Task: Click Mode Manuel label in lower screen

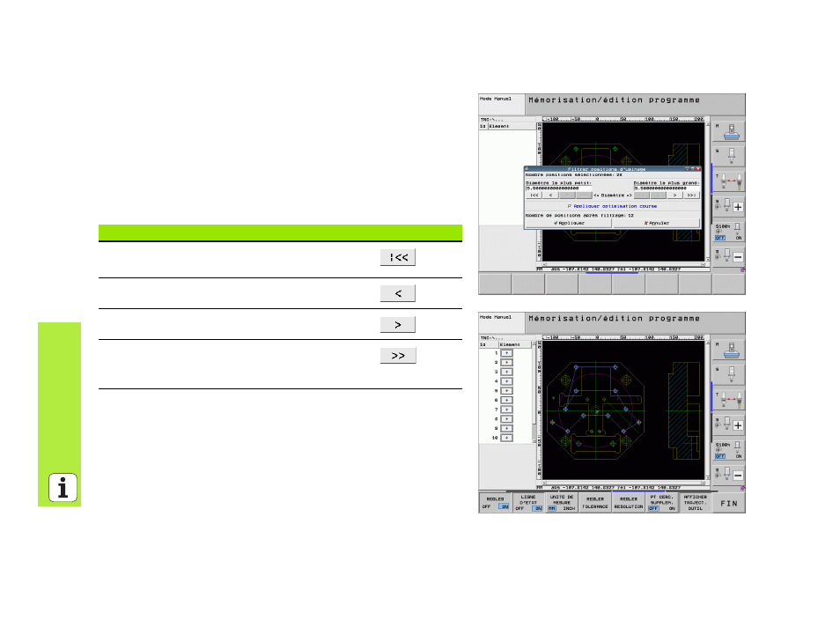Action: (x=496, y=317)
